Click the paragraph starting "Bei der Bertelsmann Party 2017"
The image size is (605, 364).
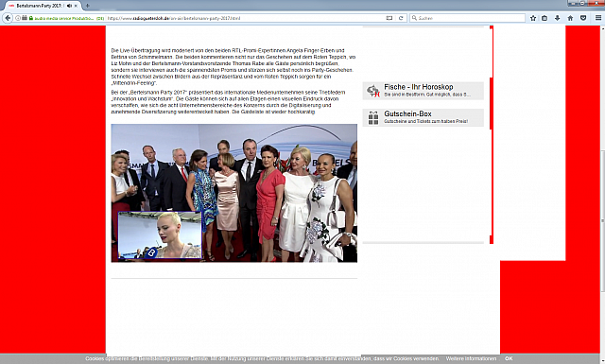pyautogui.click(x=228, y=102)
